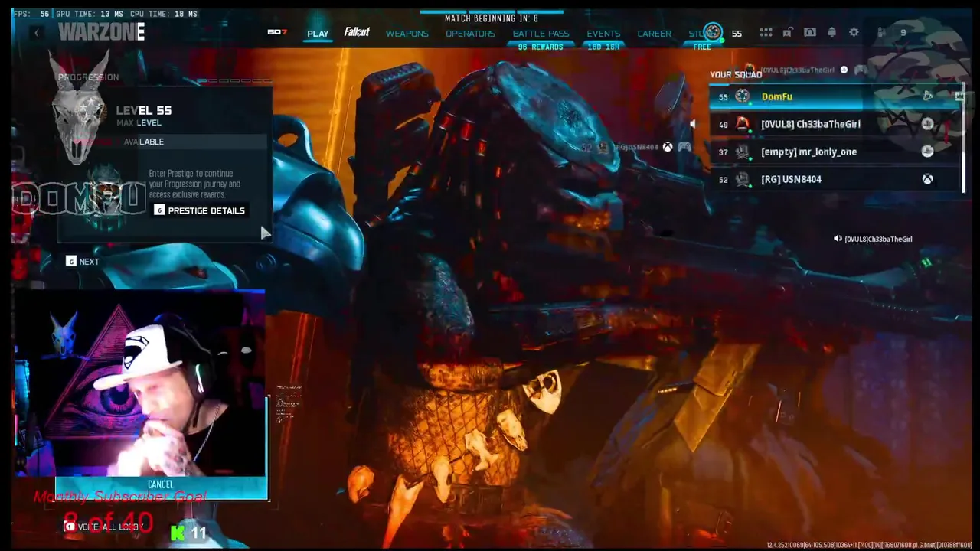Click the Xbox icon on USN8404's row

tap(928, 179)
